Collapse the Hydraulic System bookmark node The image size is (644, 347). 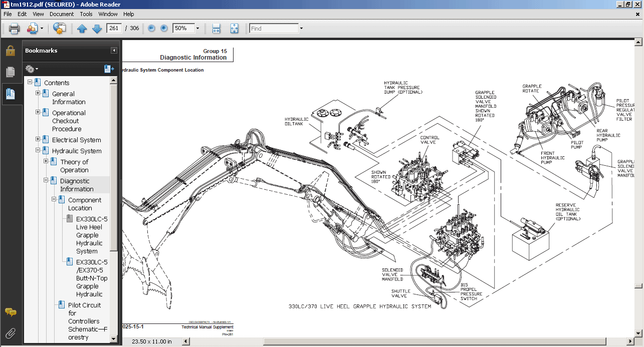point(38,151)
